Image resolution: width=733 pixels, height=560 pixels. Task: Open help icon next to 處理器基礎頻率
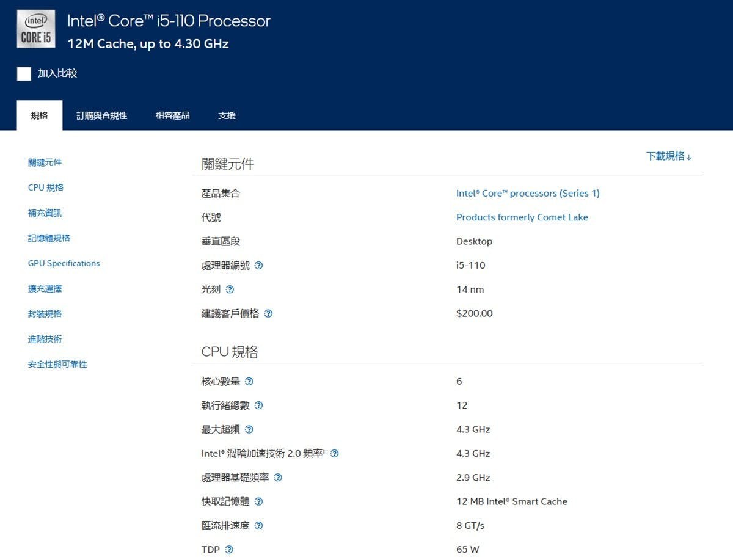tap(278, 478)
